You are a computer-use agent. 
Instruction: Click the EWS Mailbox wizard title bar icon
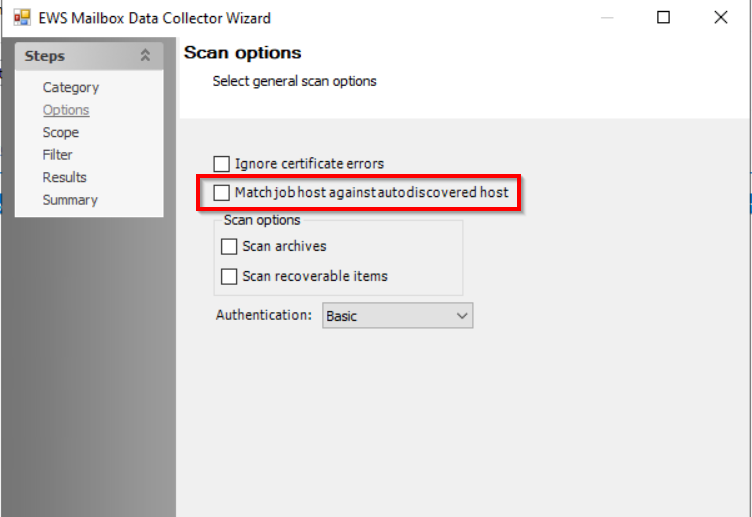[x=22, y=18]
